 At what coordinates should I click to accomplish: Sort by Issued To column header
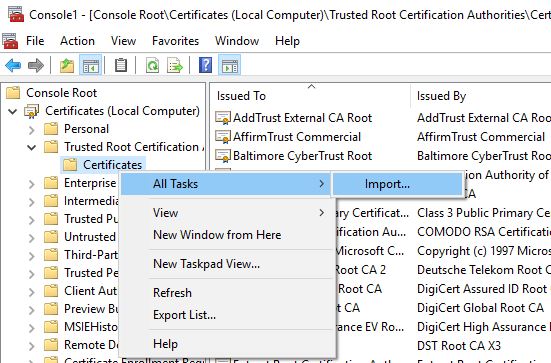tap(310, 96)
